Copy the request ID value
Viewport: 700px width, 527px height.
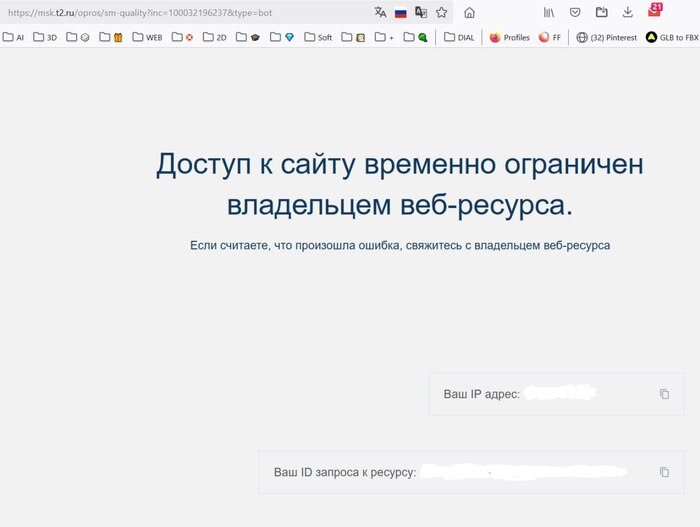click(x=664, y=472)
